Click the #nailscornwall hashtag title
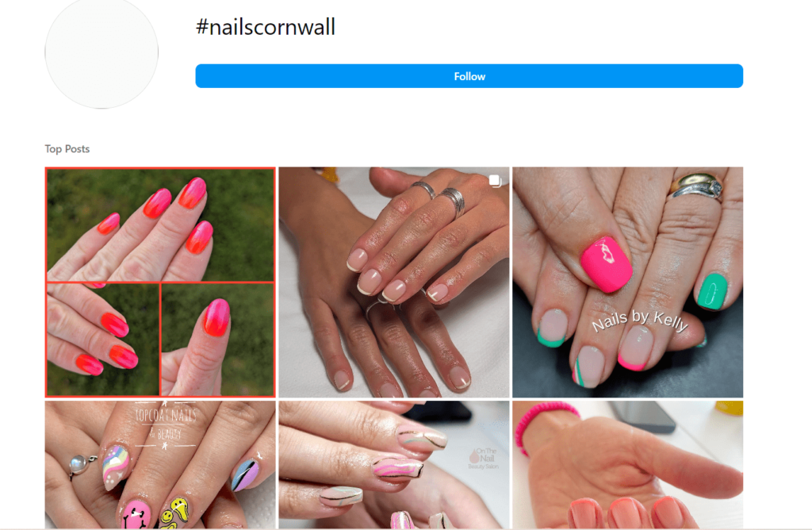Image resolution: width=812 pixels, height=530 pixels. tap(266, 27)
